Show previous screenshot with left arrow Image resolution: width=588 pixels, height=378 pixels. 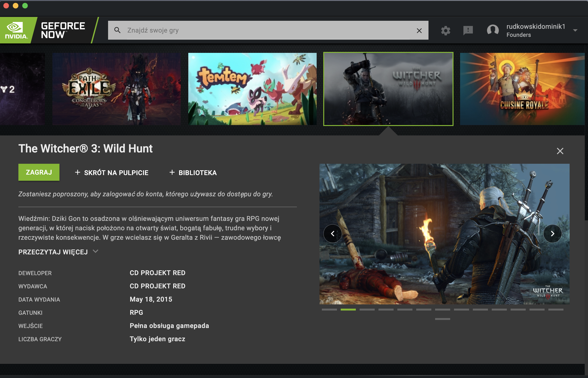(332, 233)
